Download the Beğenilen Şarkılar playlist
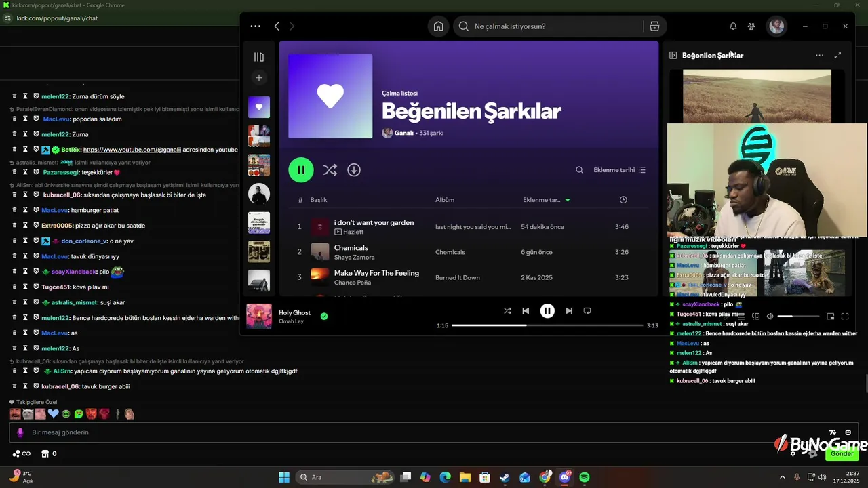Screen dimensions: 868x488 pyautogui.click(x=354, y=170)
